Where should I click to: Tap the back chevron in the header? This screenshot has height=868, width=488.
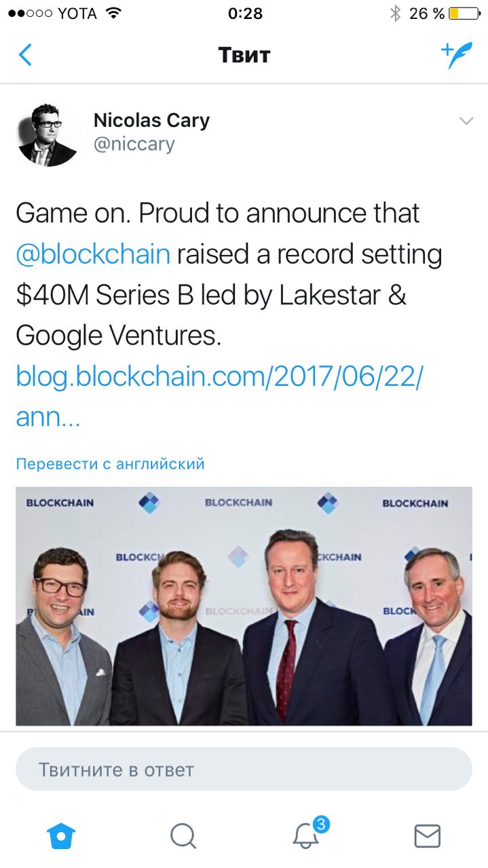25,55
